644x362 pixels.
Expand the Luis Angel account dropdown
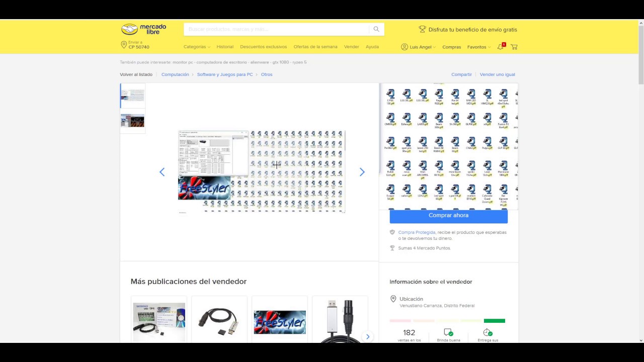point(423,47)
